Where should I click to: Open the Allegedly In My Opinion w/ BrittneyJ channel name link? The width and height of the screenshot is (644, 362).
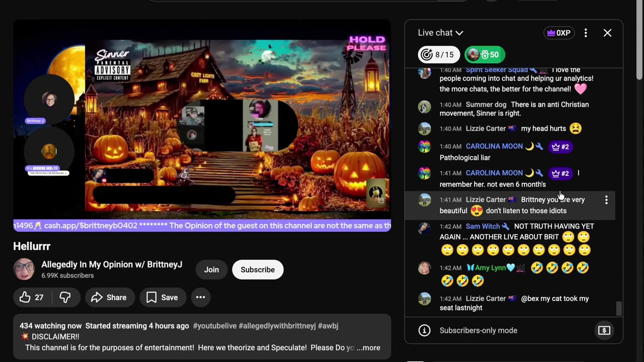pyautogui.click(x=112, y=264)
